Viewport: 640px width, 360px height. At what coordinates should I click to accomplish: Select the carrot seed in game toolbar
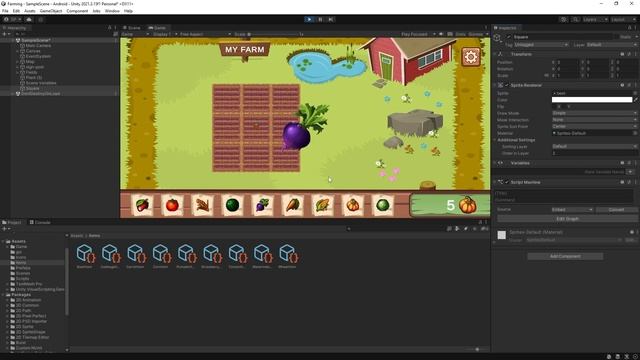[293, 205]
